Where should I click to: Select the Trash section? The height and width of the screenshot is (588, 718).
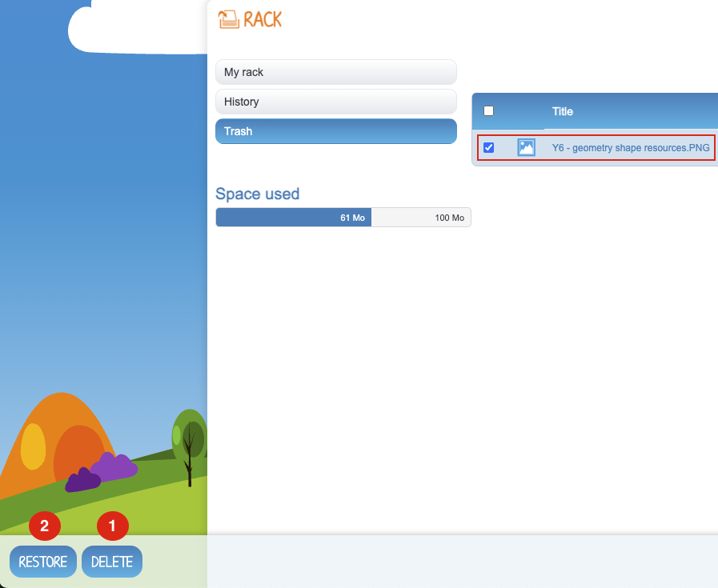(335, 131)
